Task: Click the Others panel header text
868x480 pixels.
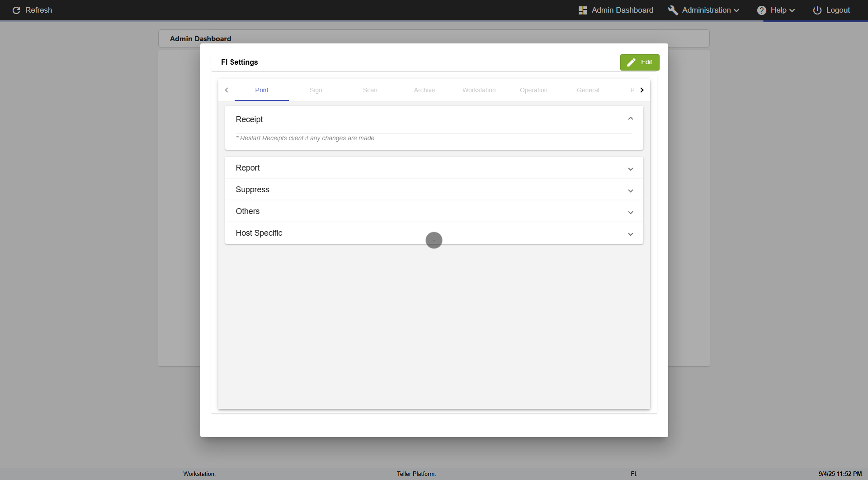Action: coord(248,211)
